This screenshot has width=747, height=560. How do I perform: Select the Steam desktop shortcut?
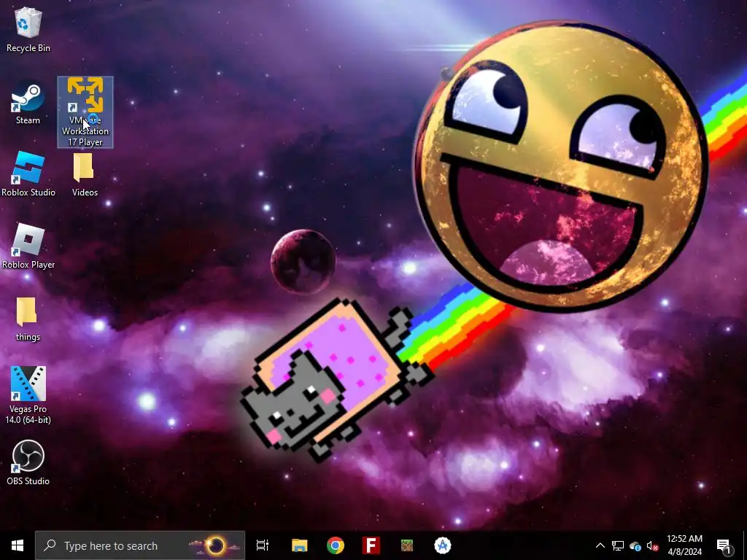coord(28,102)
